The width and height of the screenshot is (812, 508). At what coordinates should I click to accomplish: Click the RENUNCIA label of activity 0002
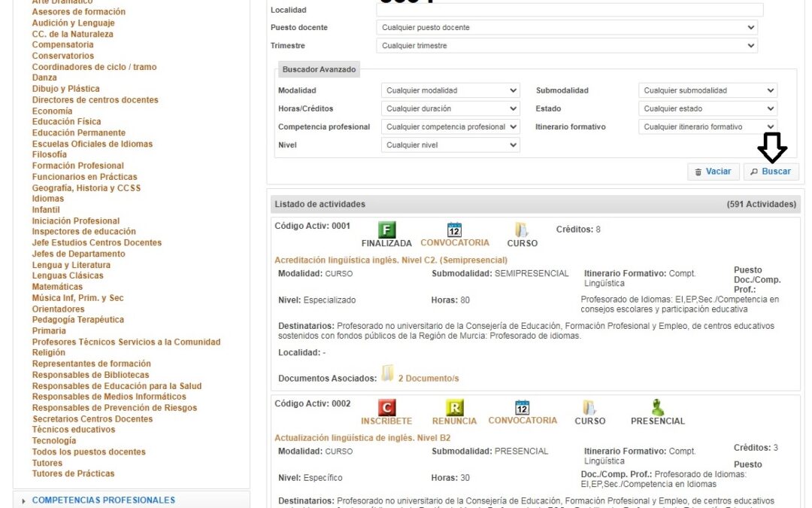pyautogui.click(x=454, y=421)
